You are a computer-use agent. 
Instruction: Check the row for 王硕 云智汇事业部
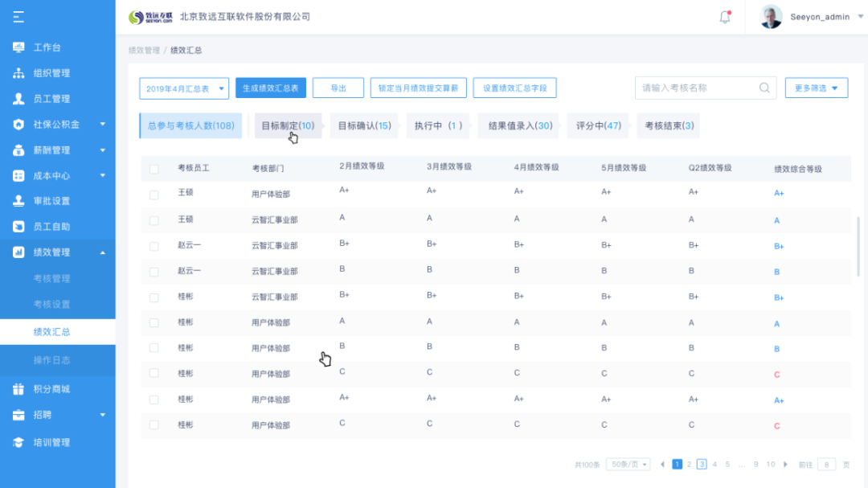coord(154,220)
